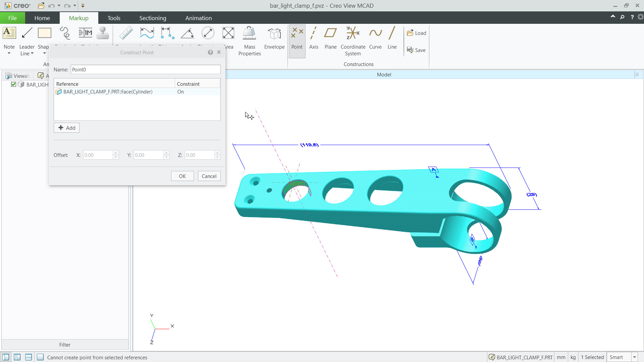Open the Smart selection filter dropdown
Viewport: 644px width, 362px height.
[x=634, y=357]
